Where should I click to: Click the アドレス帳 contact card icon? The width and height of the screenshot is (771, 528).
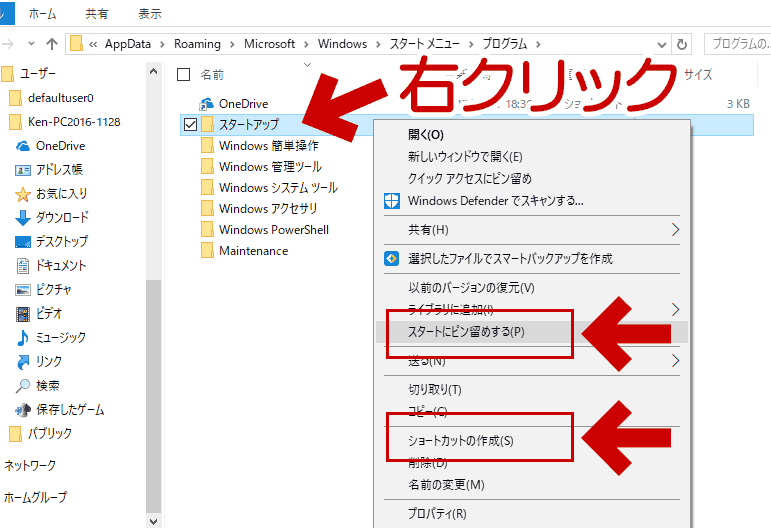pos(23,170)
